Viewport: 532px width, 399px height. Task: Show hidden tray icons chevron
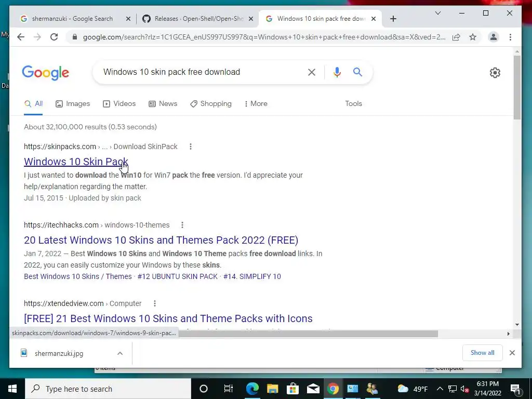(440, 389)
